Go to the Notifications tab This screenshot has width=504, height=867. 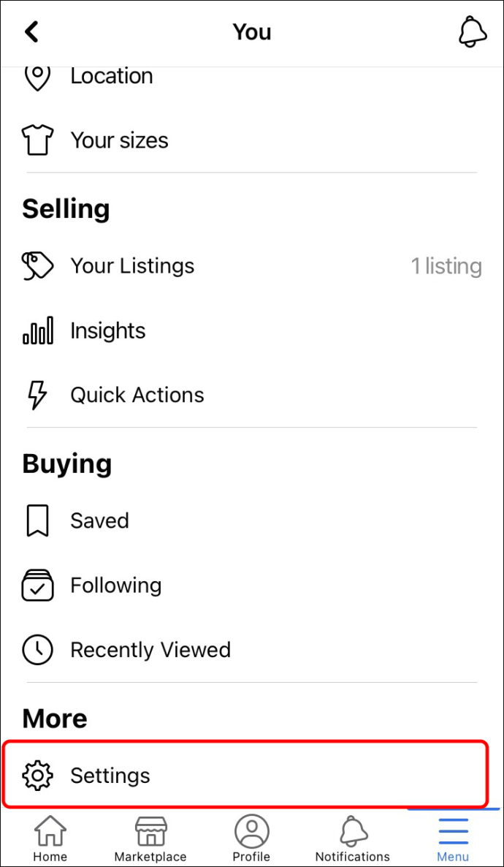(x=352, y=839)
